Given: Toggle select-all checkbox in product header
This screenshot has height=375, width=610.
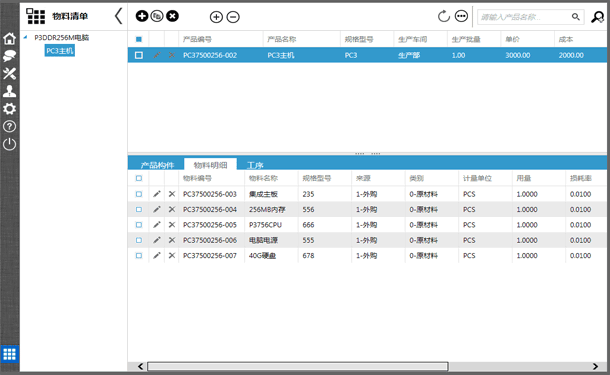Looking at the screenshot, I should [139, 39].
